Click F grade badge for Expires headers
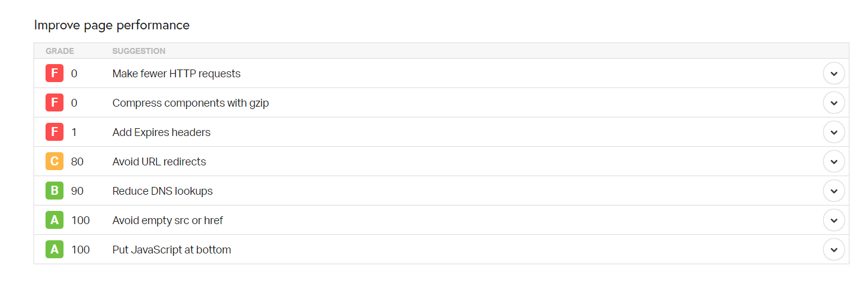 coord(55,132)
